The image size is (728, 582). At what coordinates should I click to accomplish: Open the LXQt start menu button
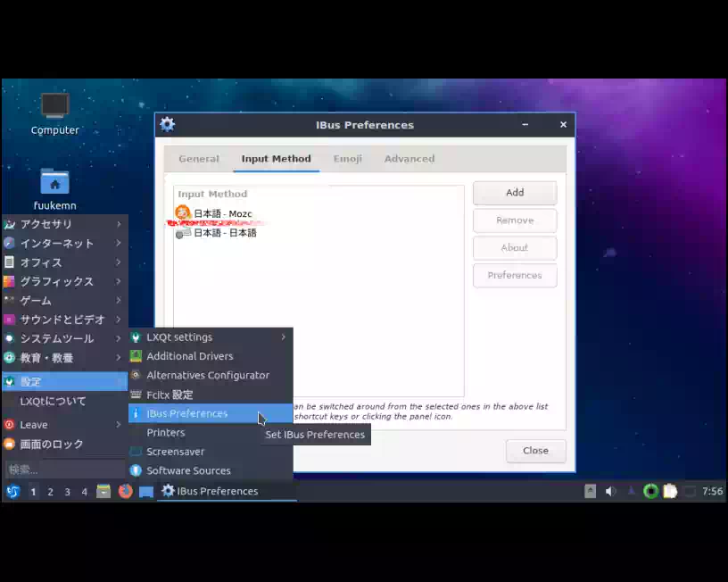[13, 491]
